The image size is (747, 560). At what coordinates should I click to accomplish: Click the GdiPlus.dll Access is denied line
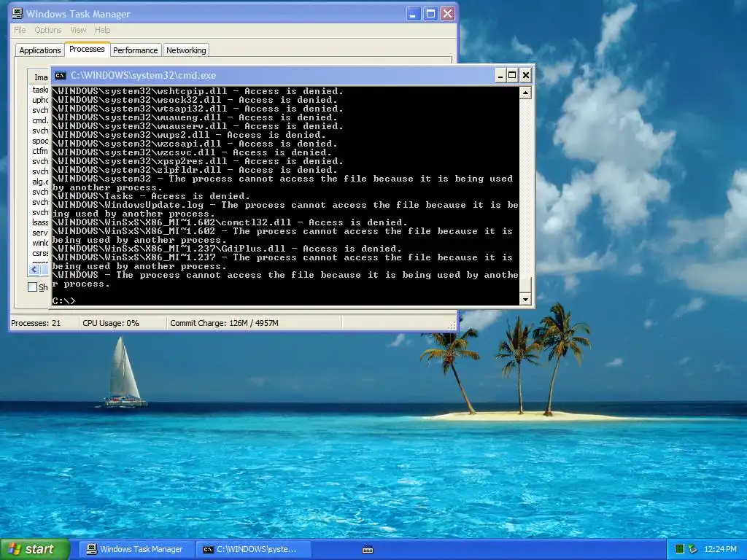click(227, 249)
